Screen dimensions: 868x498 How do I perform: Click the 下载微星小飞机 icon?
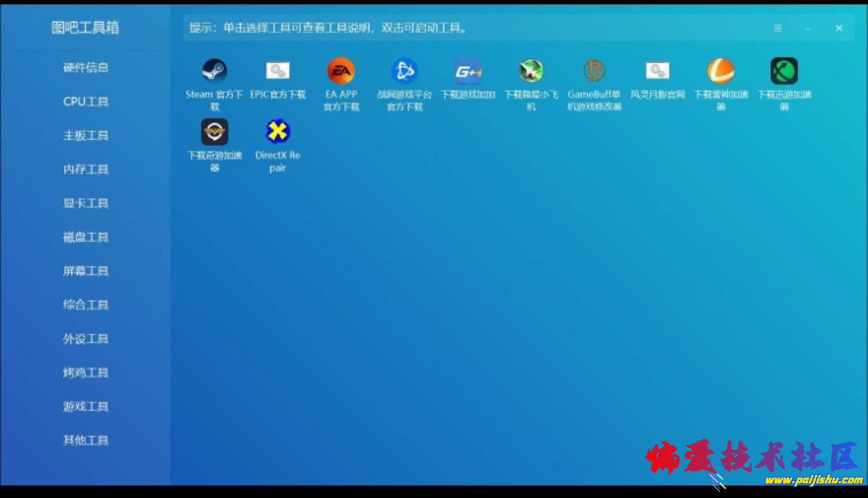(x=531, y=71)
